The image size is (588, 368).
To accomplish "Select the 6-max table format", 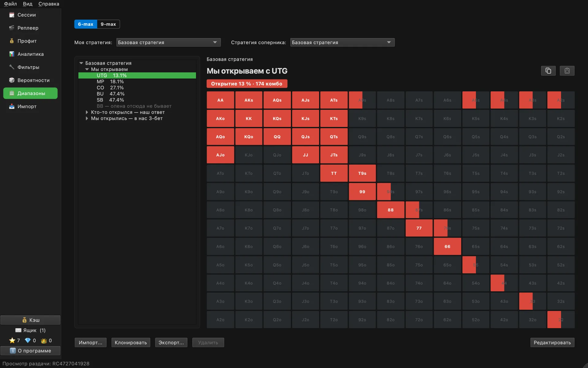I will [85, 24].
